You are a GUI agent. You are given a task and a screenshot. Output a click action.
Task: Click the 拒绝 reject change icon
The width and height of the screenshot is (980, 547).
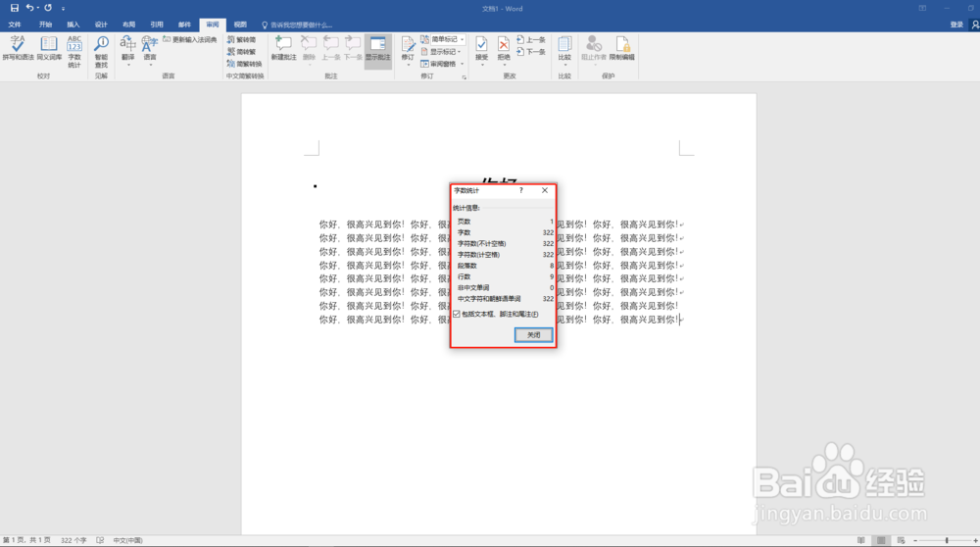point(504,44)
